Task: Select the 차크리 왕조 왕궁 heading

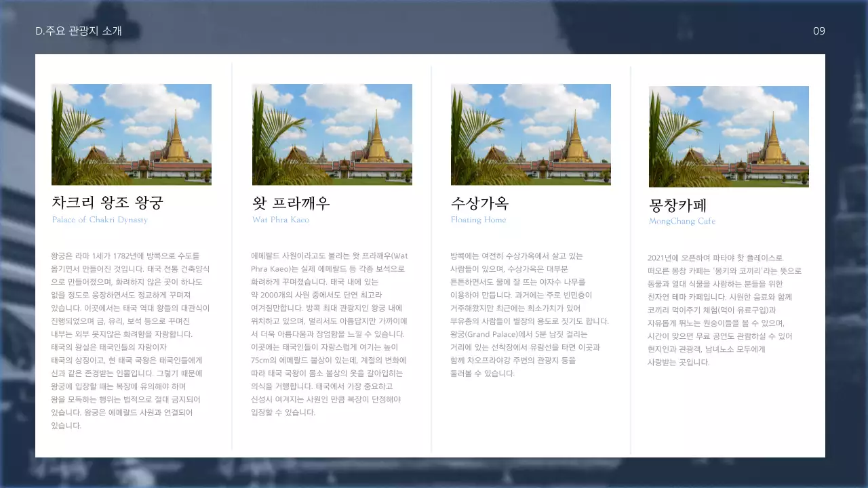Action: pyautogui.click(x=108, y=201)
